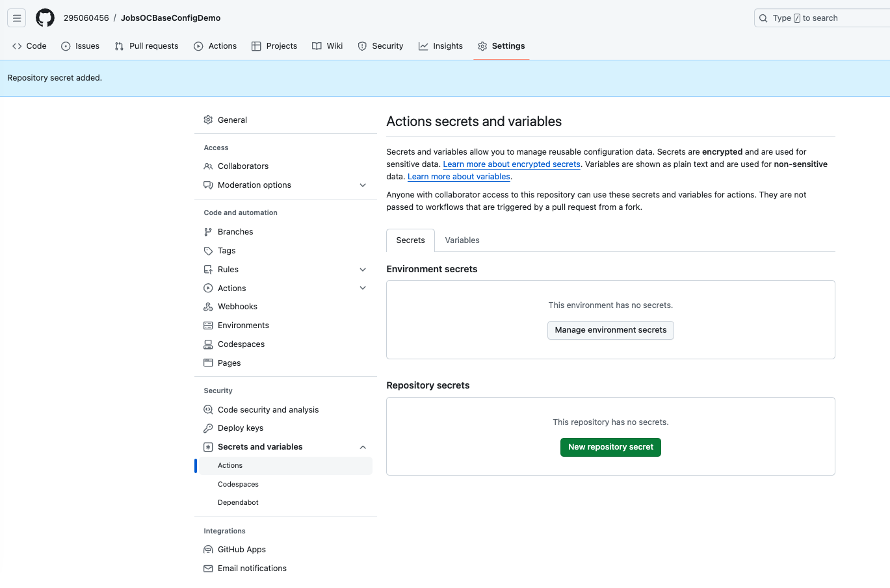Click the Issues circle icon

click(66, 46)
